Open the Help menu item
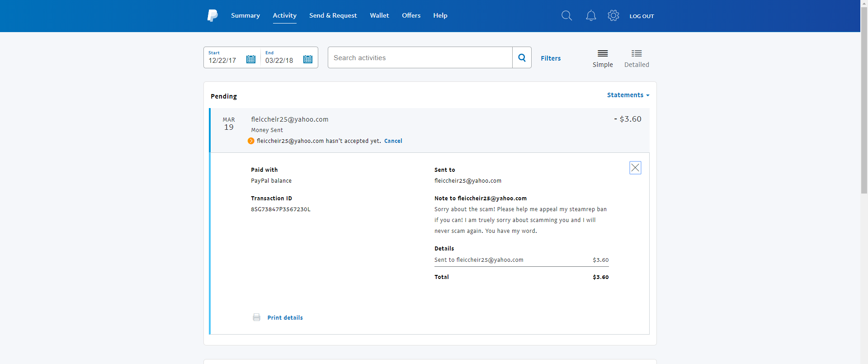Screen dimensions: 868x364 coord(440,15)
